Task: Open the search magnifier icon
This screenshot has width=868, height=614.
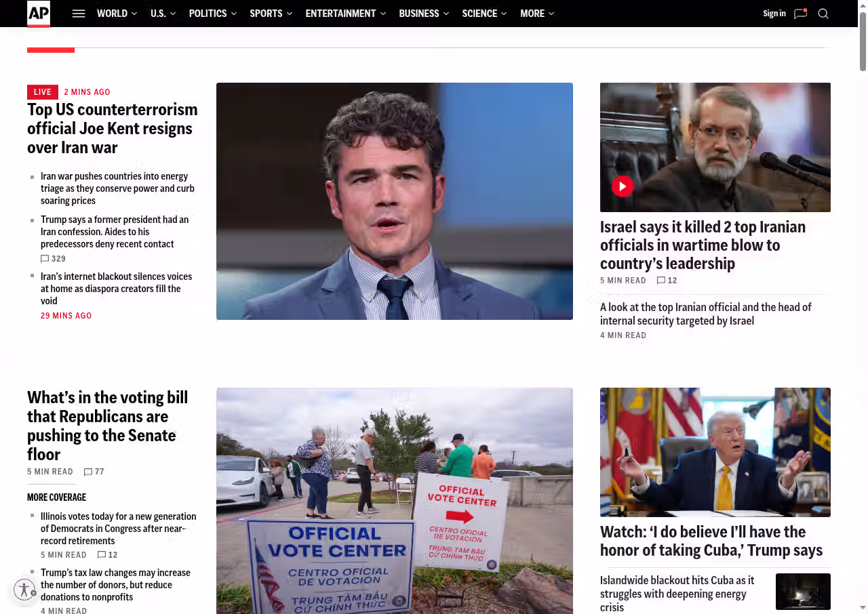Action: coord(823,14)
